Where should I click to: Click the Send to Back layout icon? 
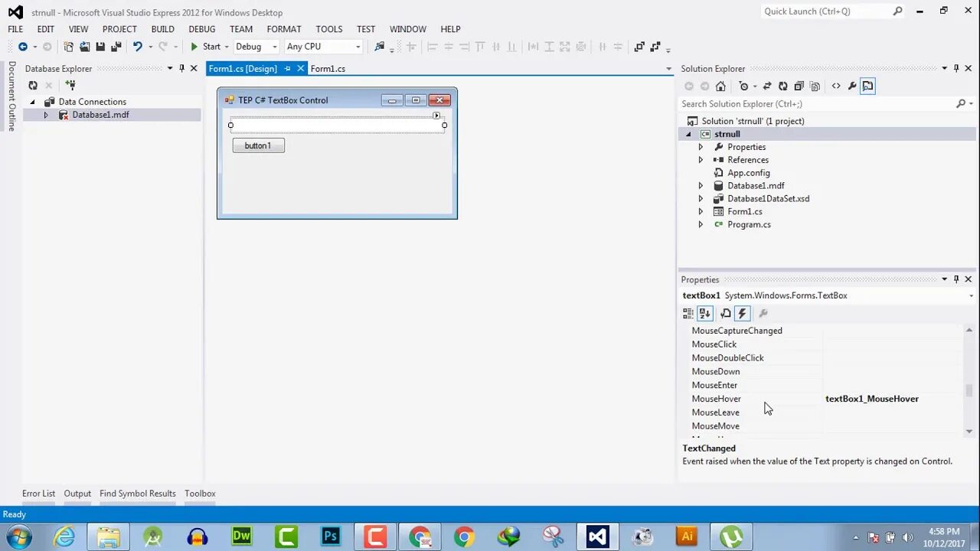655,47
